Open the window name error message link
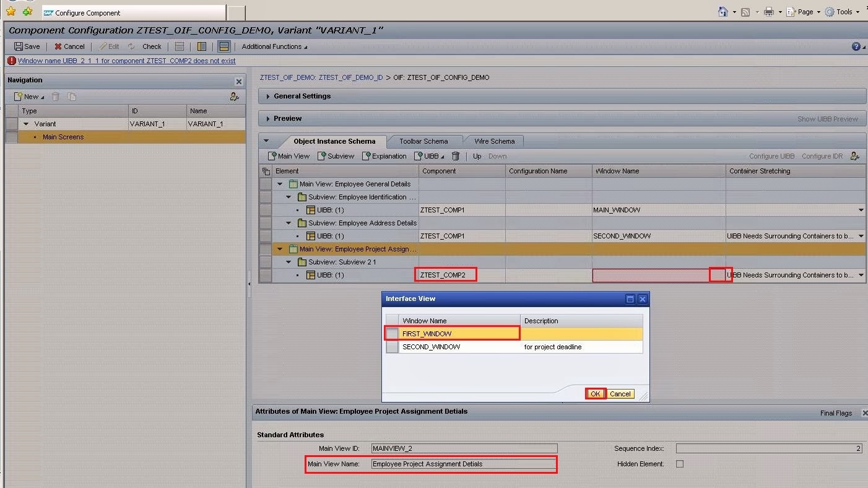 tap(126, 61)
